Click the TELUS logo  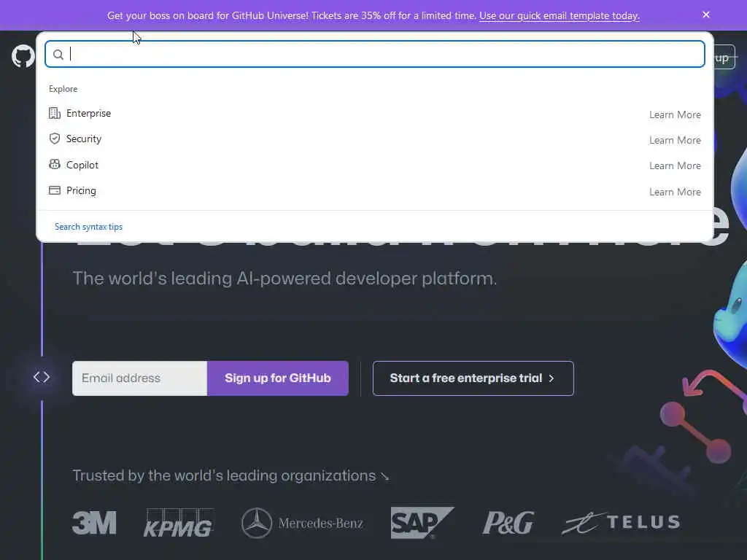pos(621,522)
